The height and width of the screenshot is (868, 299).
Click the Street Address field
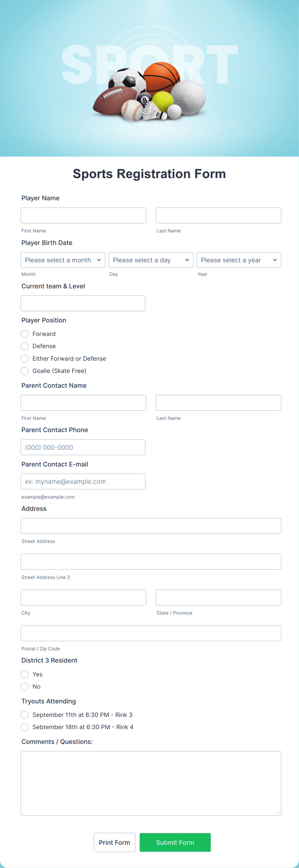coord(151,526)
